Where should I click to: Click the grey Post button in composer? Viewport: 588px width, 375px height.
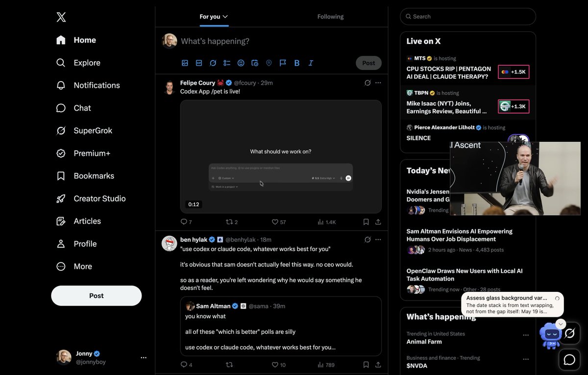click(368, 63)
